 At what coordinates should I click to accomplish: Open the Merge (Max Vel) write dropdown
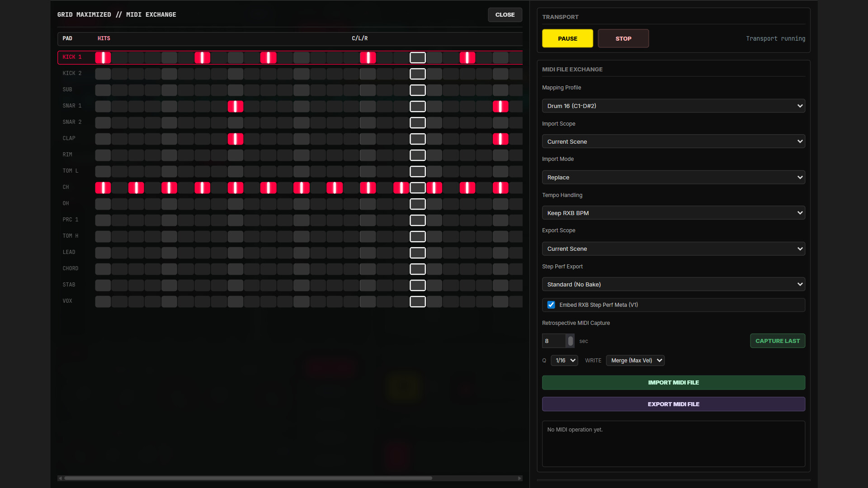[635, 360]
